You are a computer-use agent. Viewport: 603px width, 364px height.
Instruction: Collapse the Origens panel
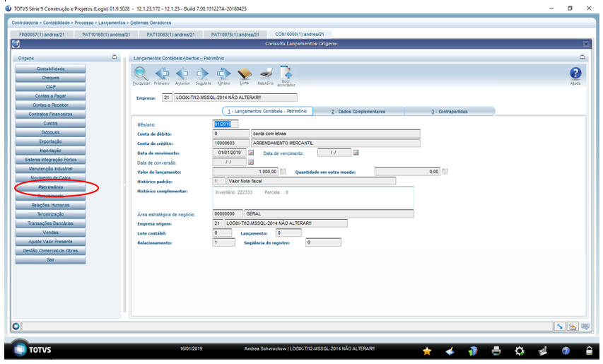pos(115,57)
